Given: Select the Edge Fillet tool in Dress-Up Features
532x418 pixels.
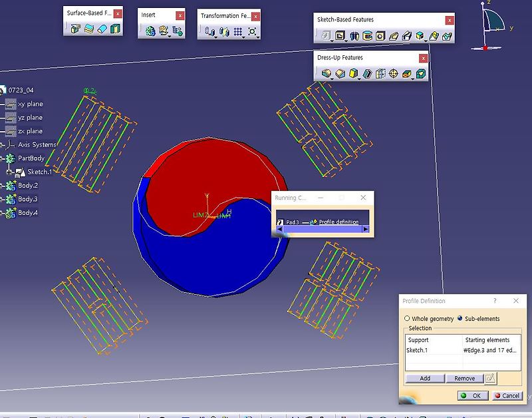Looking at the screenshot, I should click(x=327, y=73).
